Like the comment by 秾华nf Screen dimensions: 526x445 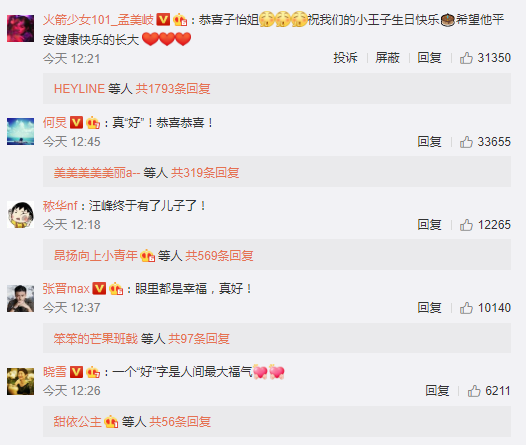pyautogui.click(x=466, y=225)
